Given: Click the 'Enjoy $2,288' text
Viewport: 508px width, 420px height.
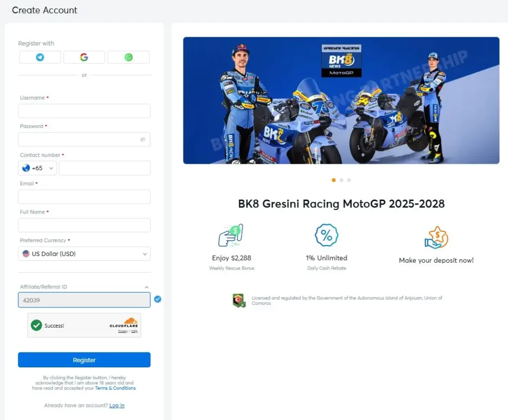Looking at the screenshot, I should point(232,258).
